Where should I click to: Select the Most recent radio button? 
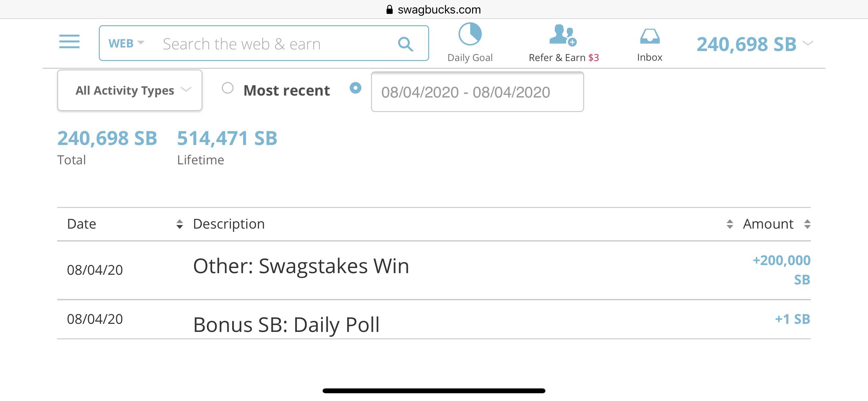pos(228,88)
